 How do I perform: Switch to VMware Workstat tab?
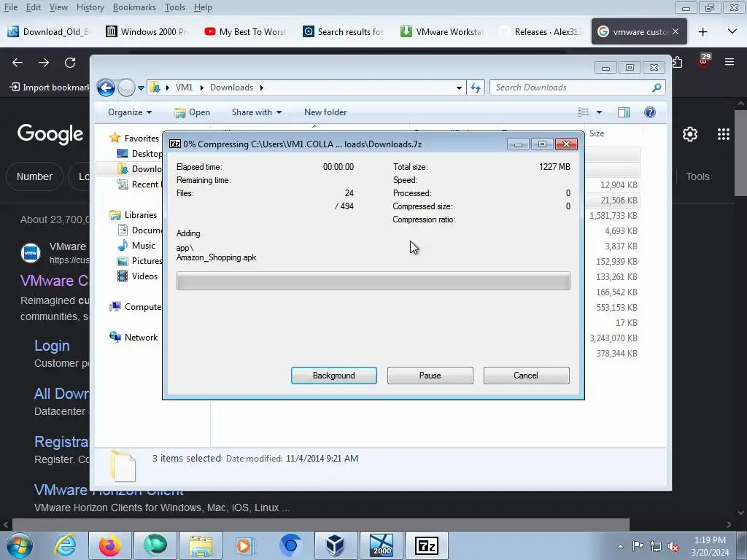click(442, 31)
